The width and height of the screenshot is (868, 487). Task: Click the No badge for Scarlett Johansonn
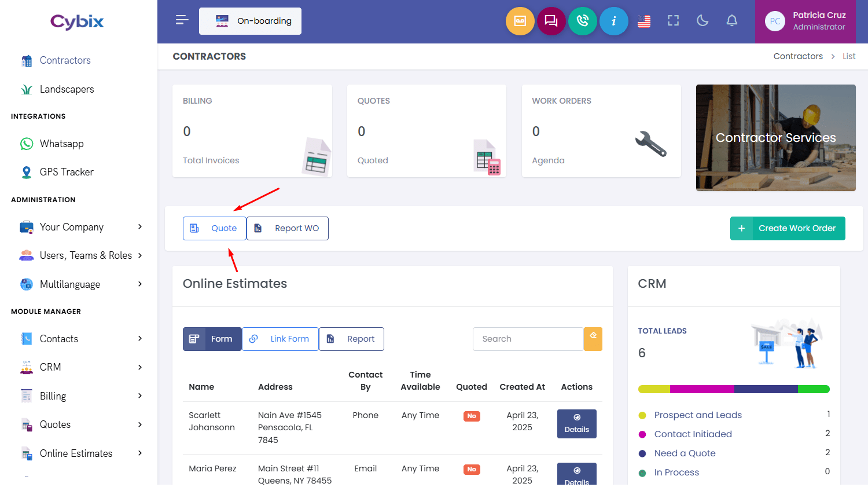click(472, 416)
